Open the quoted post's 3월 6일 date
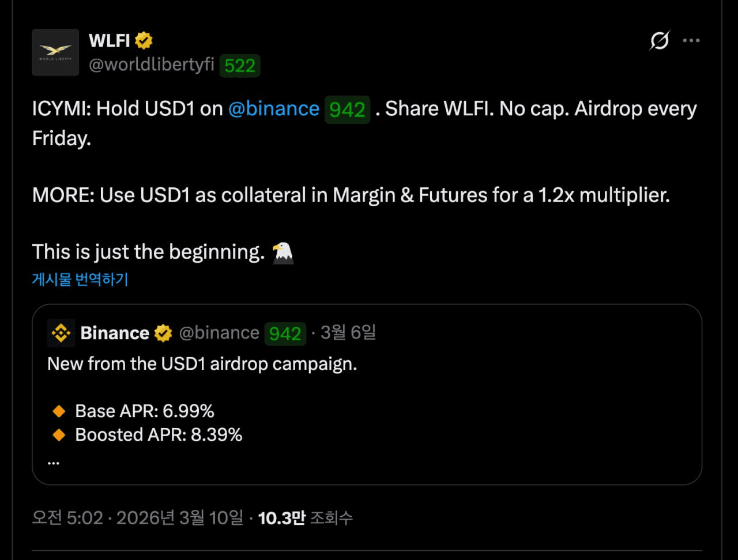738x560 pixels. tap(348, 332)
